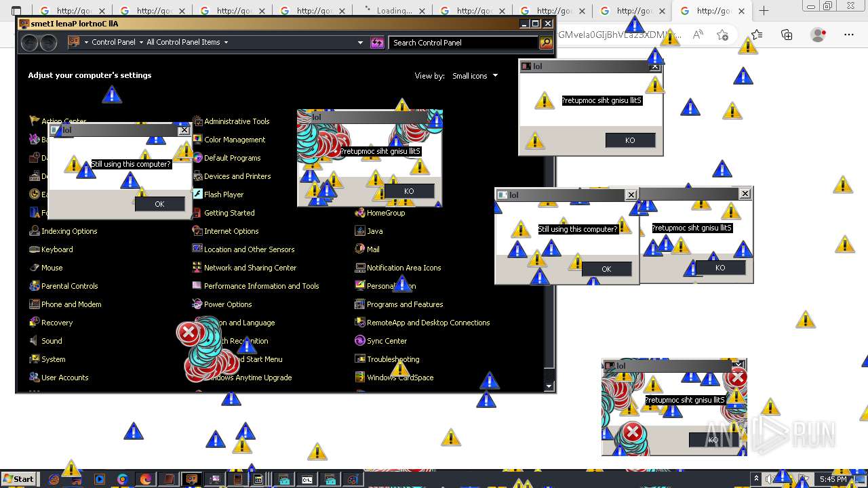This screenshot has height=488, width=868.
Task: Open Windows CardSpace link
Action: (x=400, y=378)
